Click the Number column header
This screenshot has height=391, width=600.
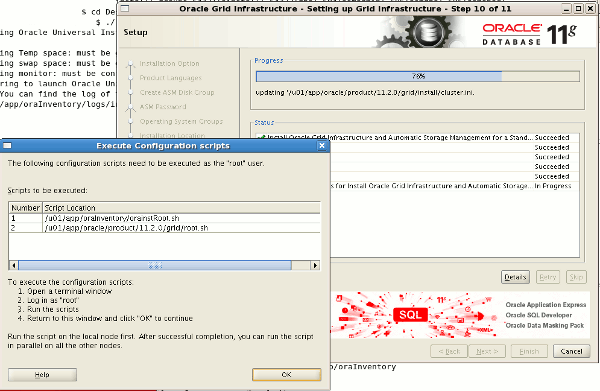(26, 208)
